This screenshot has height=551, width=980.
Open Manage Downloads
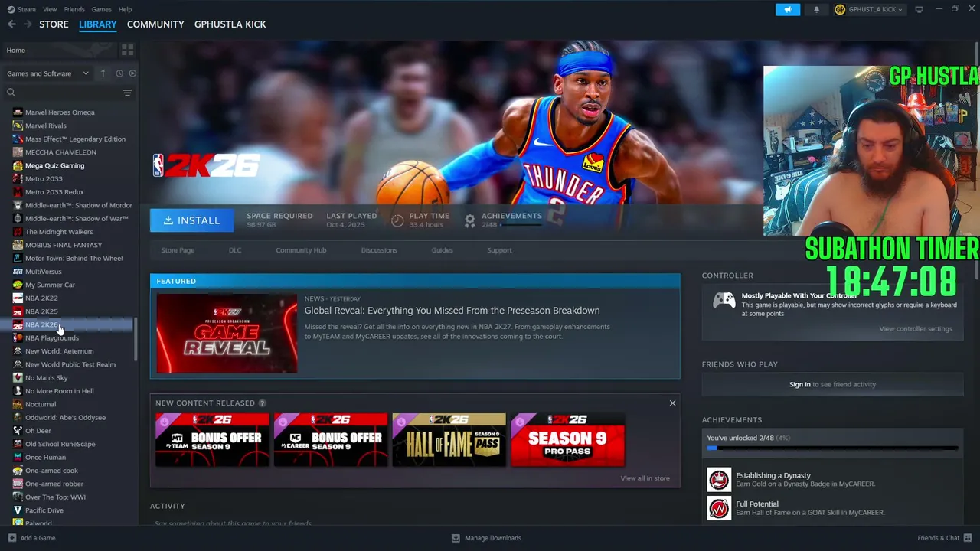[x=486, y=538]
